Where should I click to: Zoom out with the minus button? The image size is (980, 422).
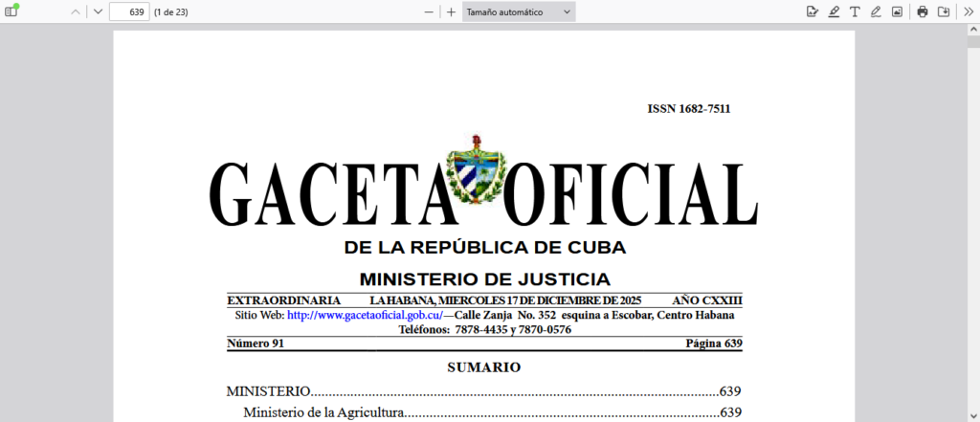[x=429, y=11]
